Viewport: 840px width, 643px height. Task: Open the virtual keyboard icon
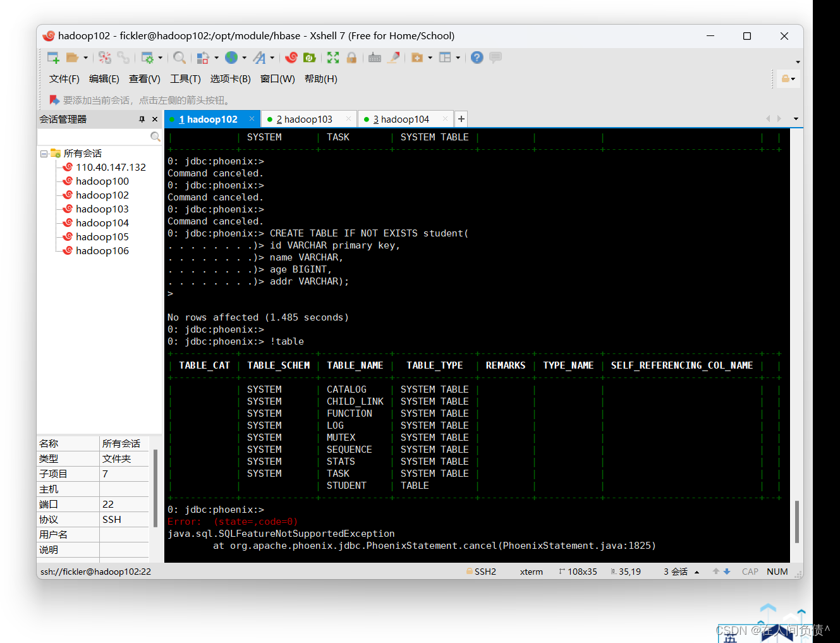point(374,58)
